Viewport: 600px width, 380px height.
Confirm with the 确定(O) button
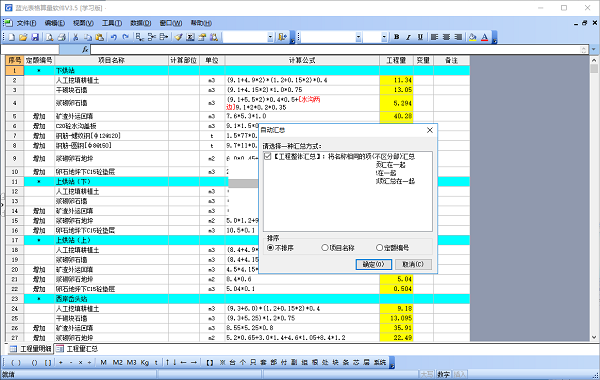[x=373, y=264]
